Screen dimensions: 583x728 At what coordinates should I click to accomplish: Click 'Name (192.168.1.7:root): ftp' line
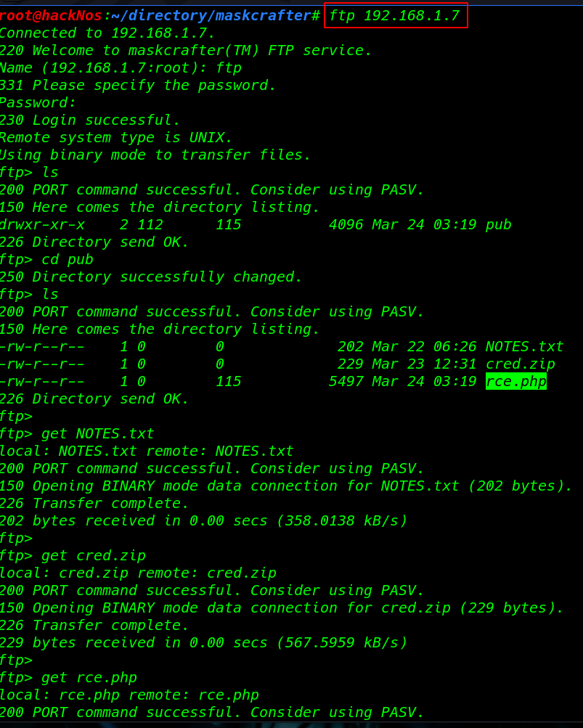[121, 68]
